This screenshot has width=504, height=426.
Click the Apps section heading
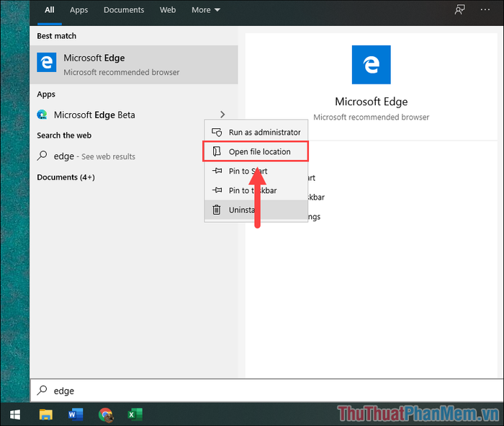point(46,94)
